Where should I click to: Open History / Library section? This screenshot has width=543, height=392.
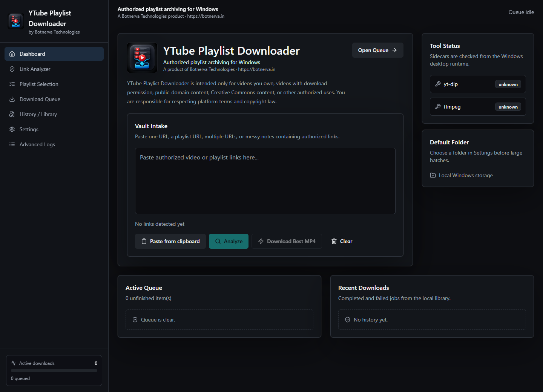(x=54, y=114)
